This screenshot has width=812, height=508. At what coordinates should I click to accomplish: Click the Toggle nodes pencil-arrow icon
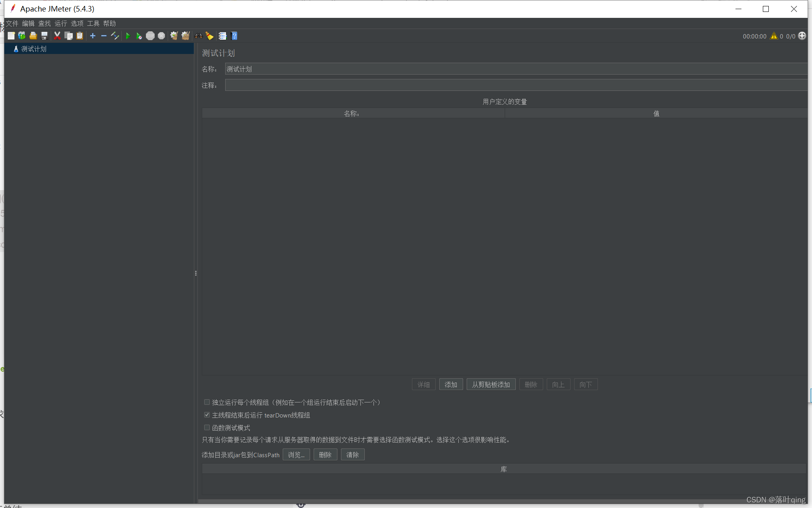115,36
